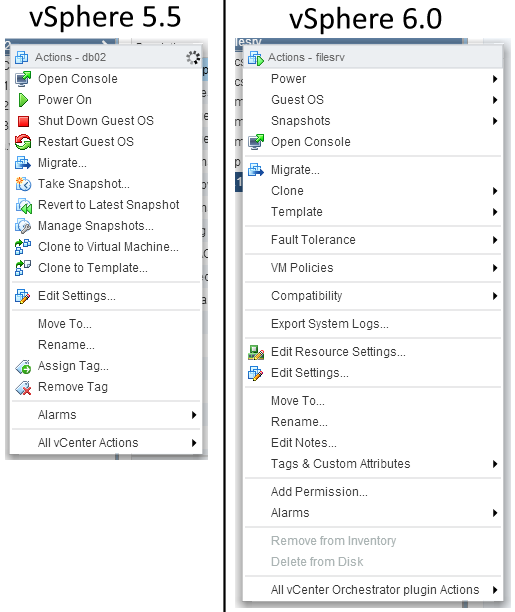Choose Clone to Virtual Machine entry
This screenshot has width=515, height=612.
pyautogui.click(x=106, y=247)
